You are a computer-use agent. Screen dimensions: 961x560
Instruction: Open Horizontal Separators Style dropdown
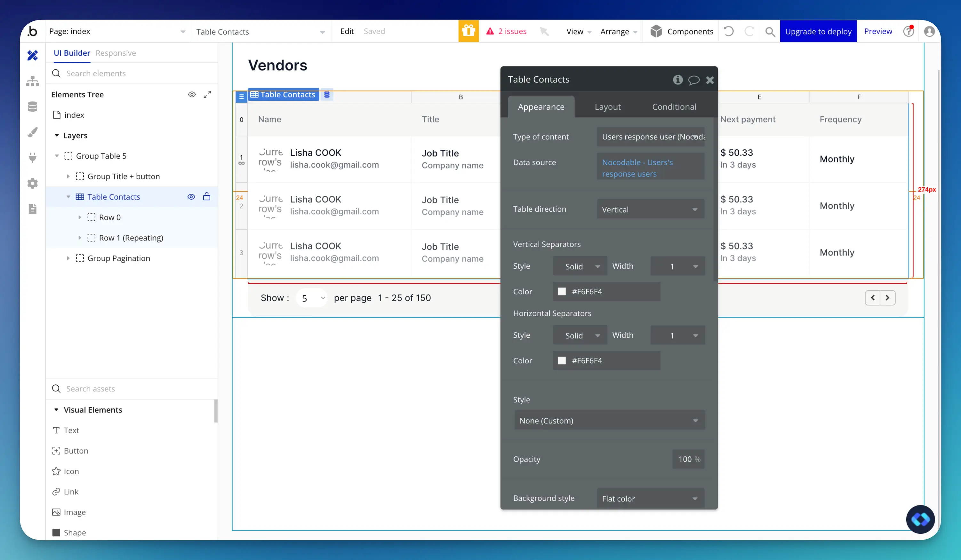[x=580, y=335]
